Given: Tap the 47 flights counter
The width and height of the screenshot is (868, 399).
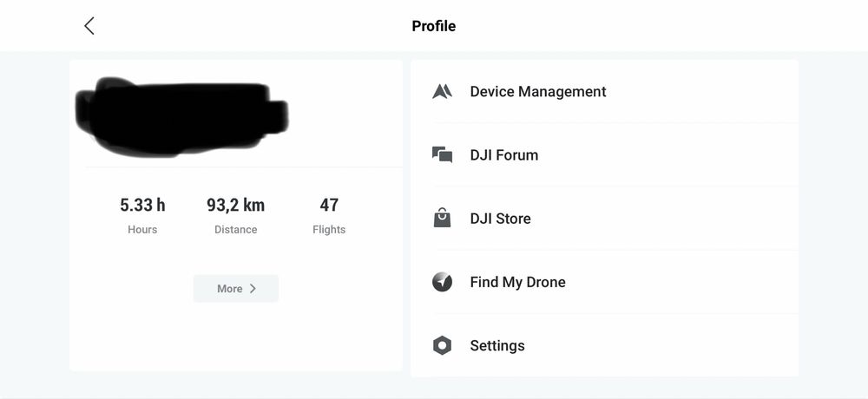Looking at the screenshot, I should coord(329,206).
